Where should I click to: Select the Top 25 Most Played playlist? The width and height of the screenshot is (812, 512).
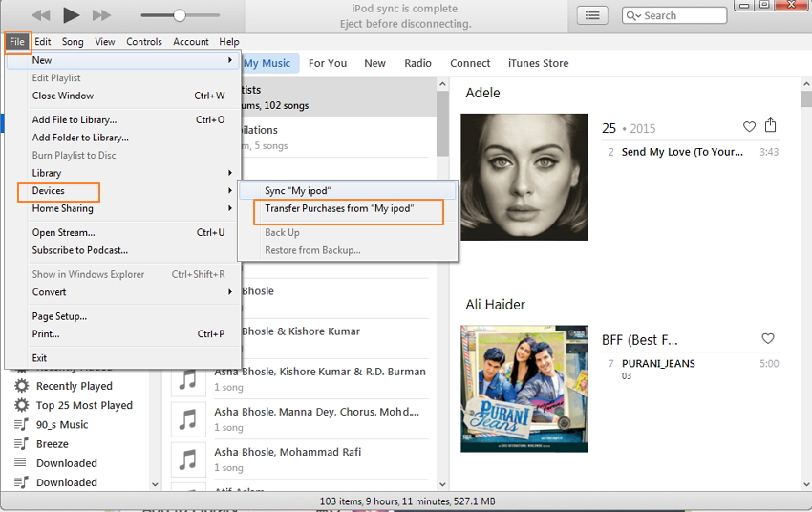(x=84, y=405)
